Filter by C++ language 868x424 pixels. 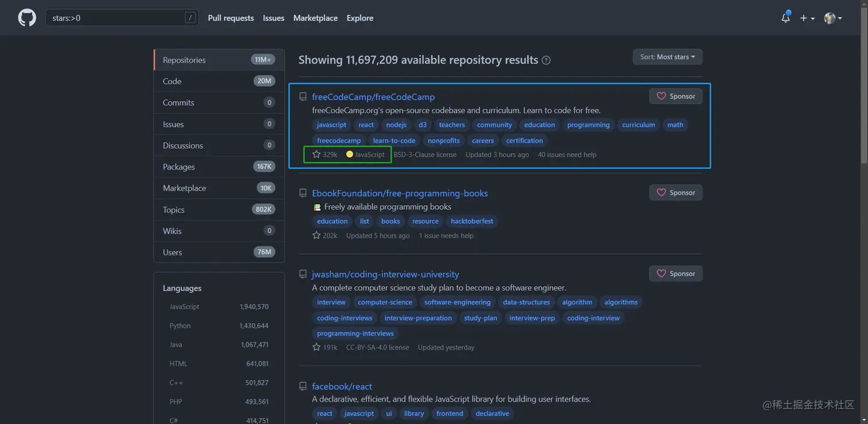point(219,383)
